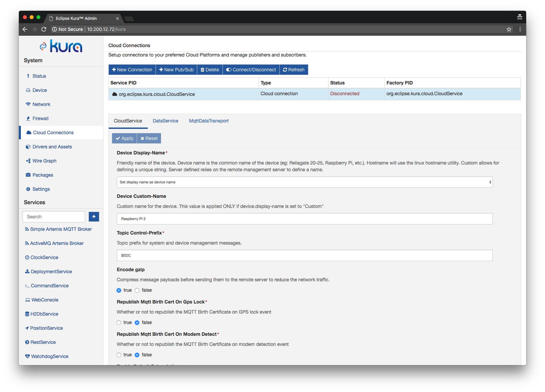This screenshot has height=392, width=545.
Task: Click the Kura logo
Action: point(61,46)
